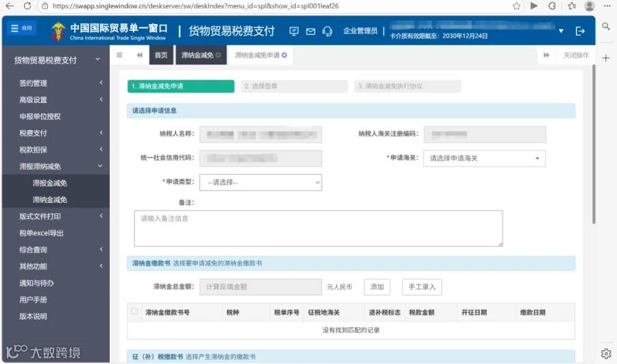This screenshot has width=617, height=364.
Task: Expand the 综合查询 menu
Action: point(56,250)
